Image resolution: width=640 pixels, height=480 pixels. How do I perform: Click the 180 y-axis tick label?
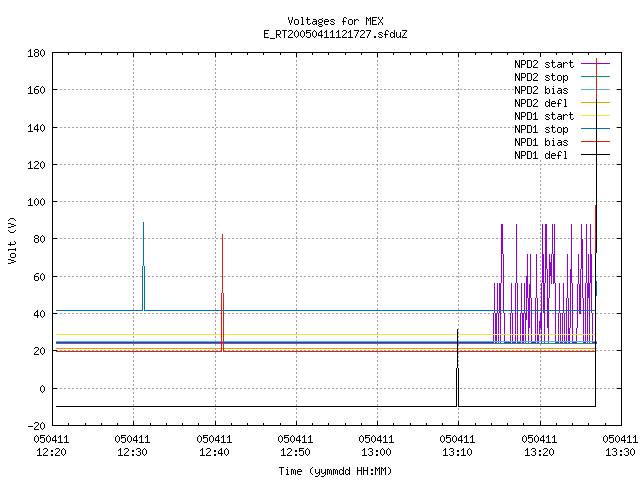coord(36,53)
